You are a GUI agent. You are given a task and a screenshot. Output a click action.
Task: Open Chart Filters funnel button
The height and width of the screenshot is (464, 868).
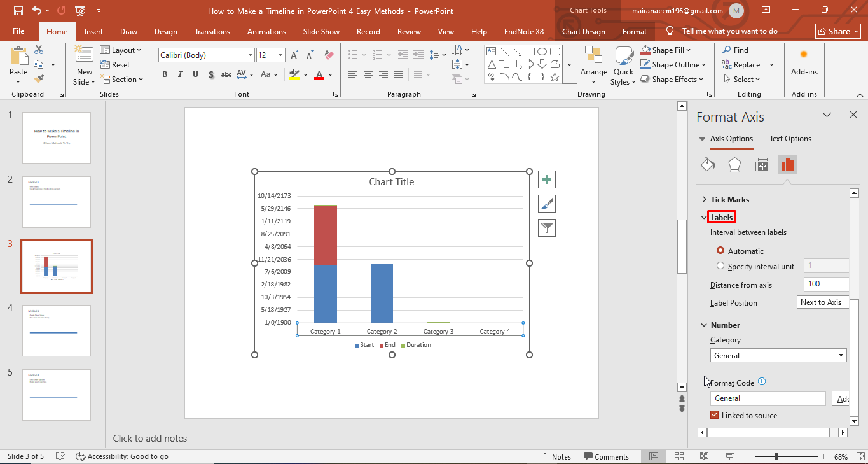(547, 227)
